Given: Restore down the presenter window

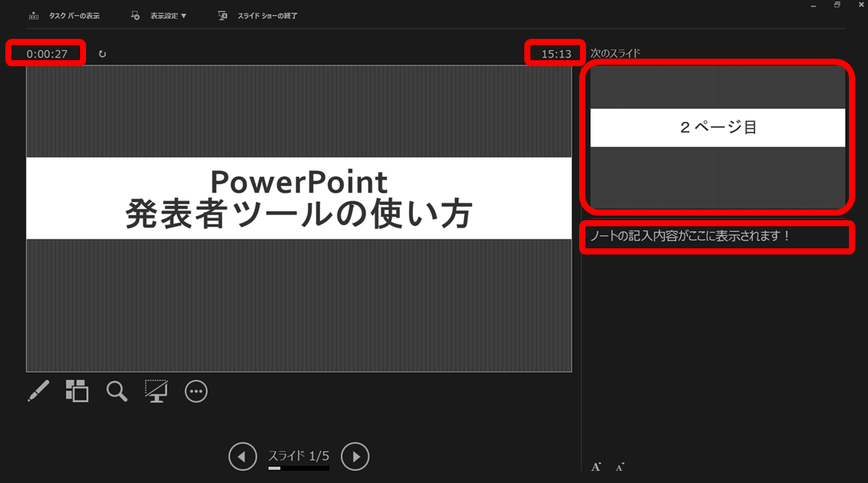Looking at the screenshot, I should [x=837, y=5].
